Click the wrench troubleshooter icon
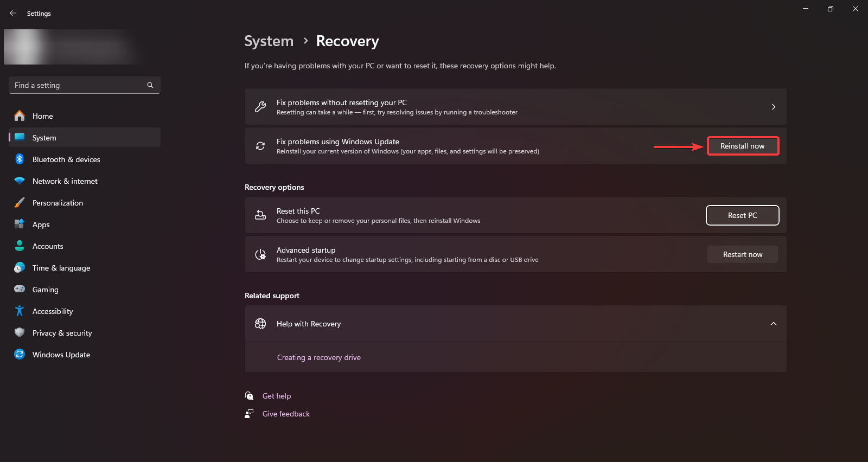This screenshot has width=868, height=462. (260, 107)
